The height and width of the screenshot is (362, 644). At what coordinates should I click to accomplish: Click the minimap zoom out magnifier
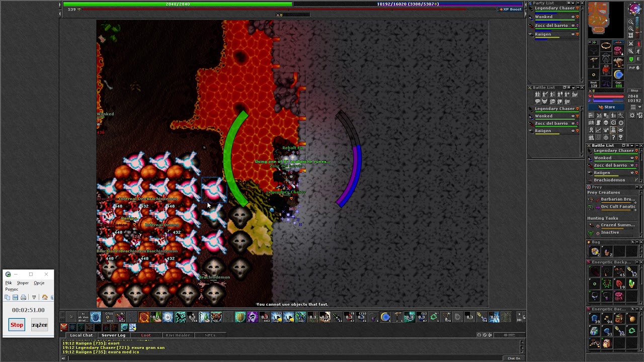(x=631, y=22)
